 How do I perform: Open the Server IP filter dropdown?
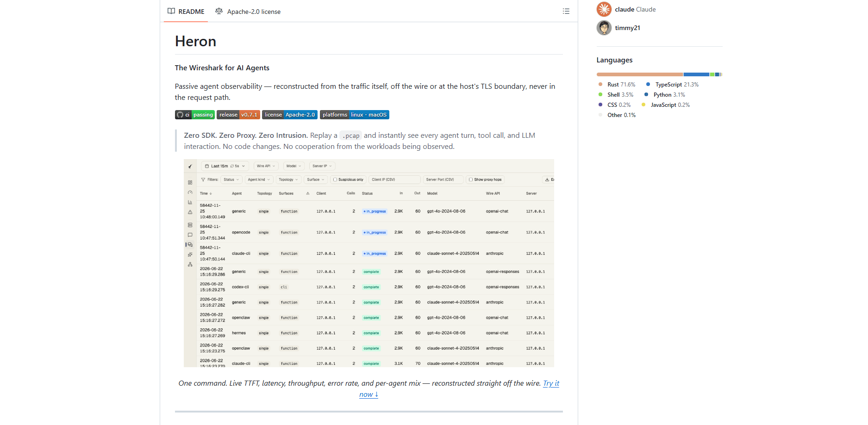(322, 166)
